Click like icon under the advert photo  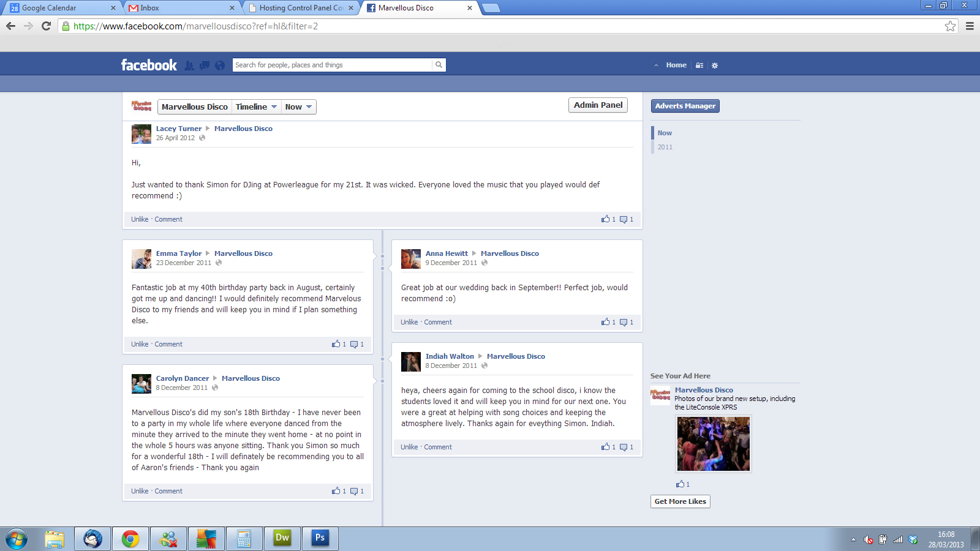[x=680, y=484]
